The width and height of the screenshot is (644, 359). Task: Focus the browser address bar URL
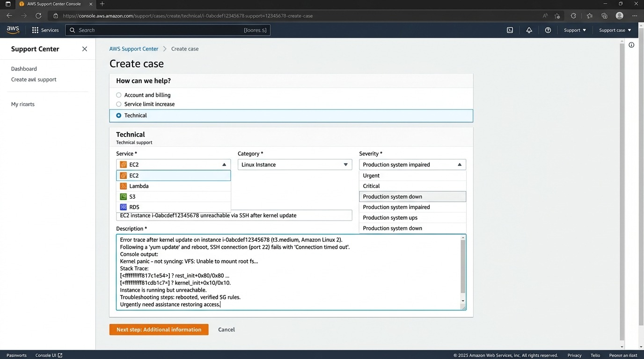click(187, 15)
